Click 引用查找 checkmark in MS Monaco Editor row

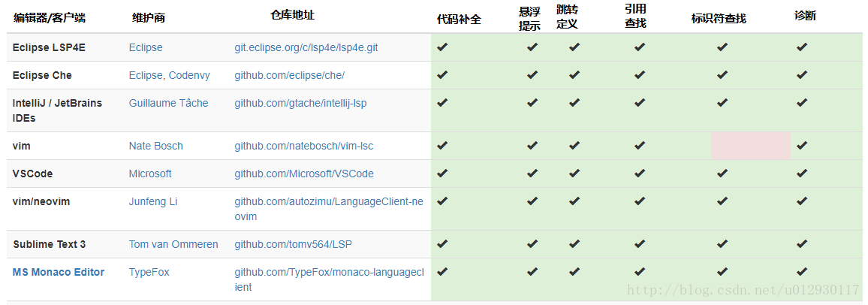click(640, 272)
